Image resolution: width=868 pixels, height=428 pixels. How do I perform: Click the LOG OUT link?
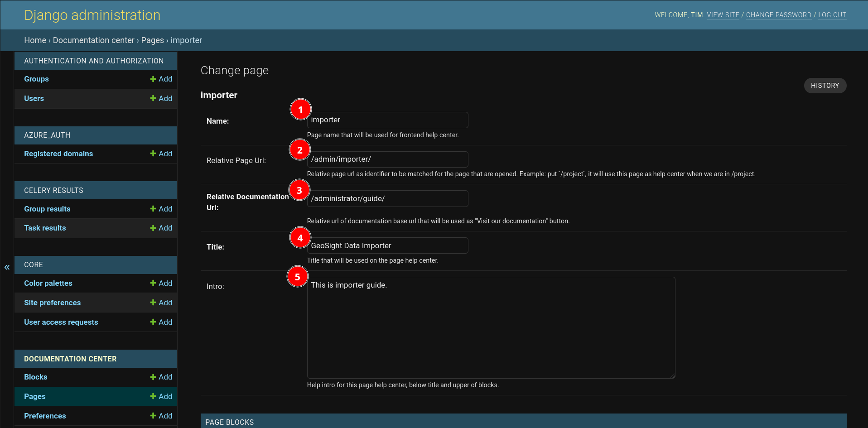(832, 15)
